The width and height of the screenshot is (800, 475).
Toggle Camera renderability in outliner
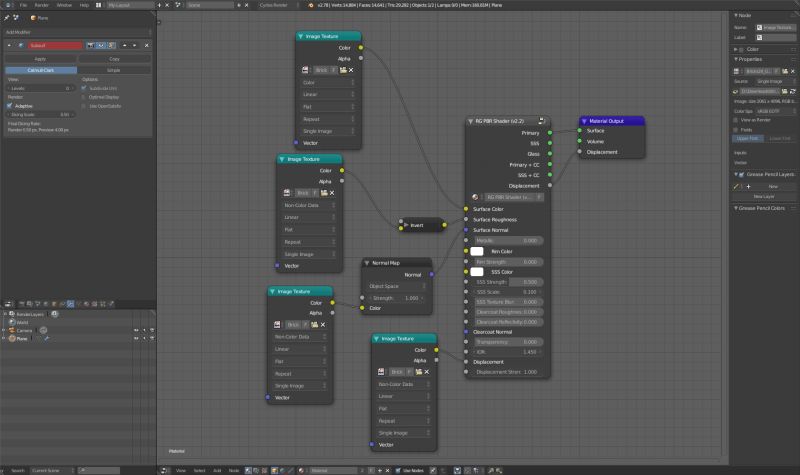tap(152, 330)
